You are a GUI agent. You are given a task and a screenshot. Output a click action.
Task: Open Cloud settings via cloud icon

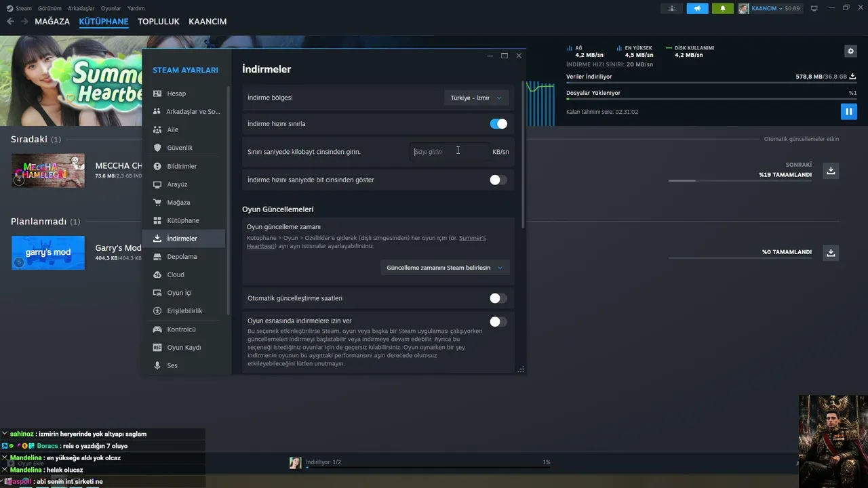click(x=157, y=274)
